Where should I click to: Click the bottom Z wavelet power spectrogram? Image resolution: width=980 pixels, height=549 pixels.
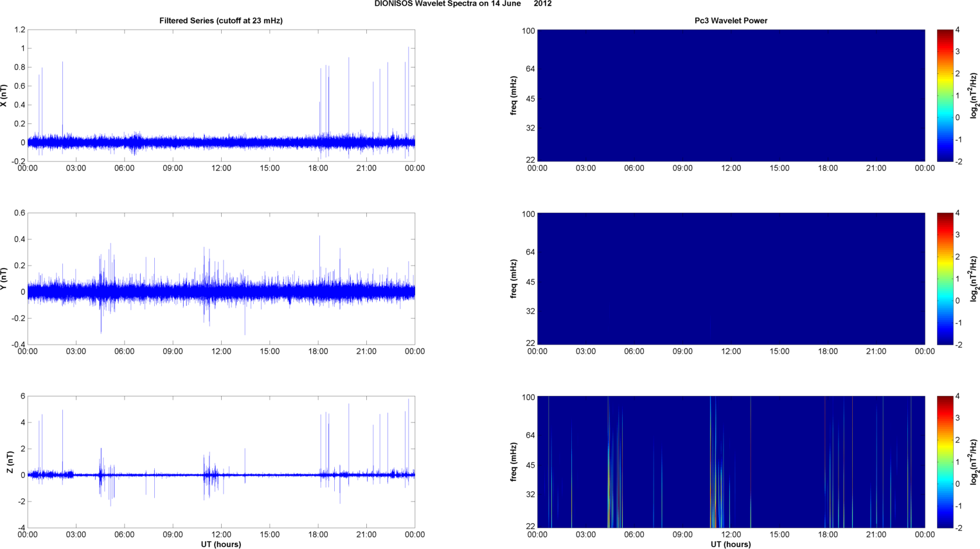coord(731,462)
